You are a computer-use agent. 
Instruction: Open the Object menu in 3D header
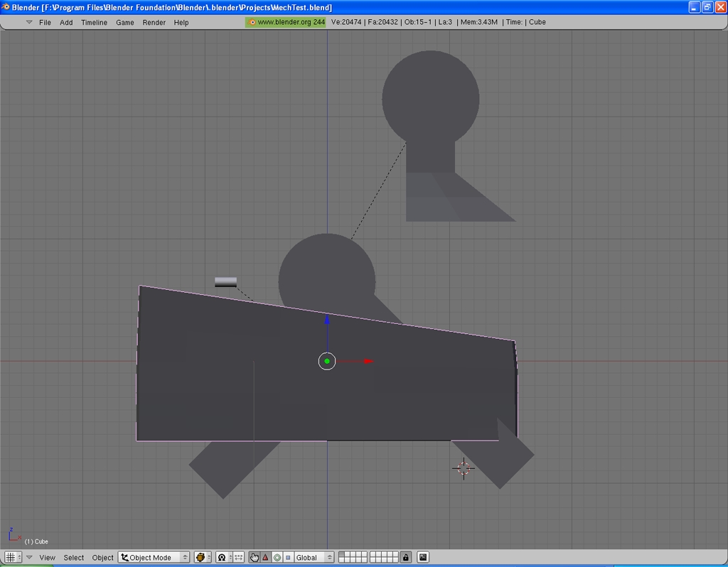(102, 557)
